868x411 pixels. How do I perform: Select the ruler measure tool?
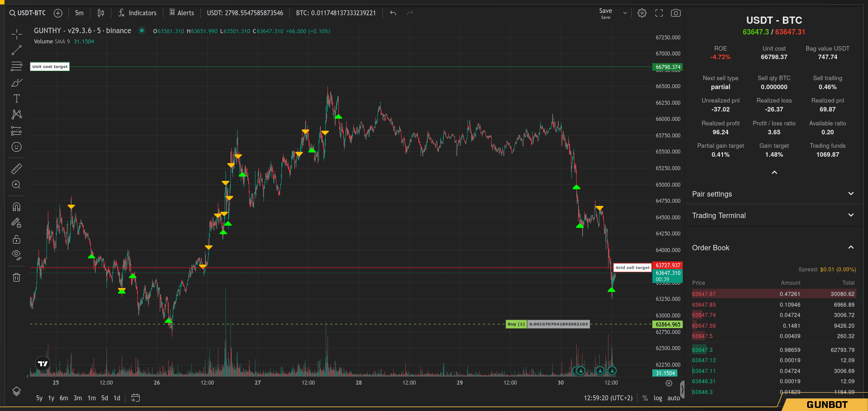pos(17,169)
